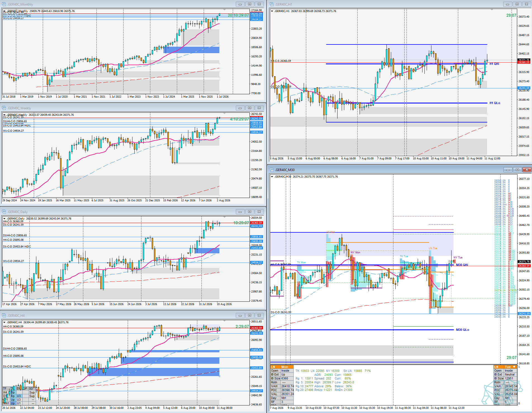Click the High: 26399.7 readout
532x413 pixels.
(x=324, y=382)
